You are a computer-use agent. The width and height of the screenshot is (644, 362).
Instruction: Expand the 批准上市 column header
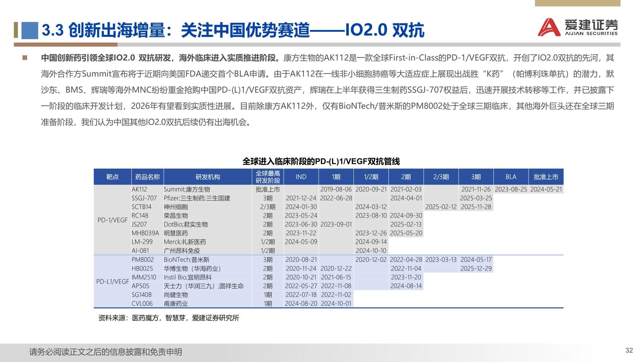(x=547, y=177)
